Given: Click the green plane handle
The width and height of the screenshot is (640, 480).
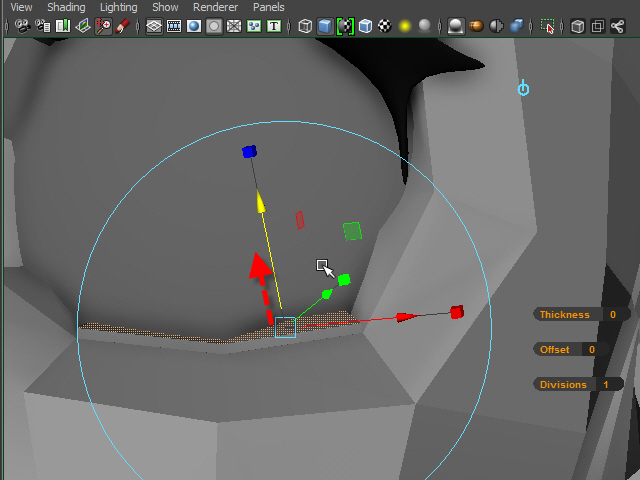Looking at the screenshot, I should (x=352, y=231).
